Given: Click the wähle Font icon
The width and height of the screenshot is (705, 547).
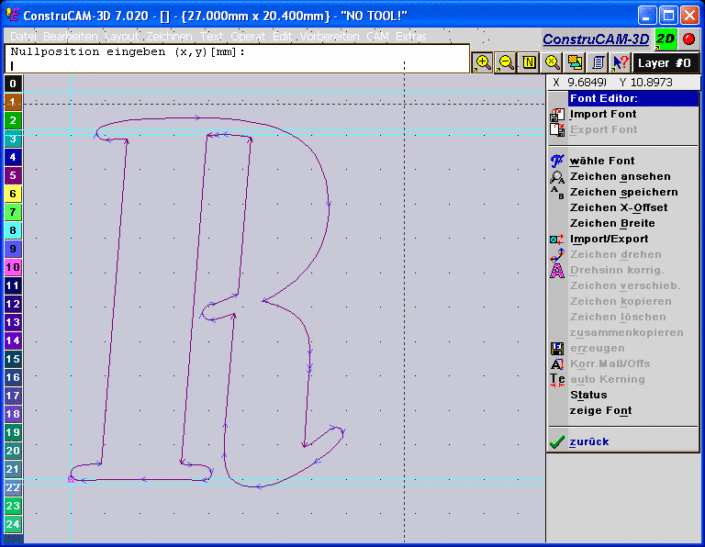Looking at the screenshot, I should tap(557, 161).
